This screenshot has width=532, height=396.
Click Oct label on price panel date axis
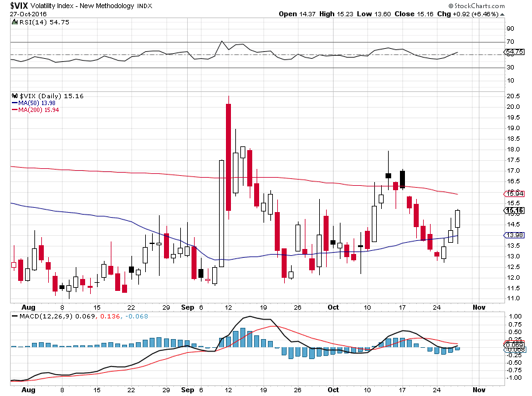[x=333, y=307]
